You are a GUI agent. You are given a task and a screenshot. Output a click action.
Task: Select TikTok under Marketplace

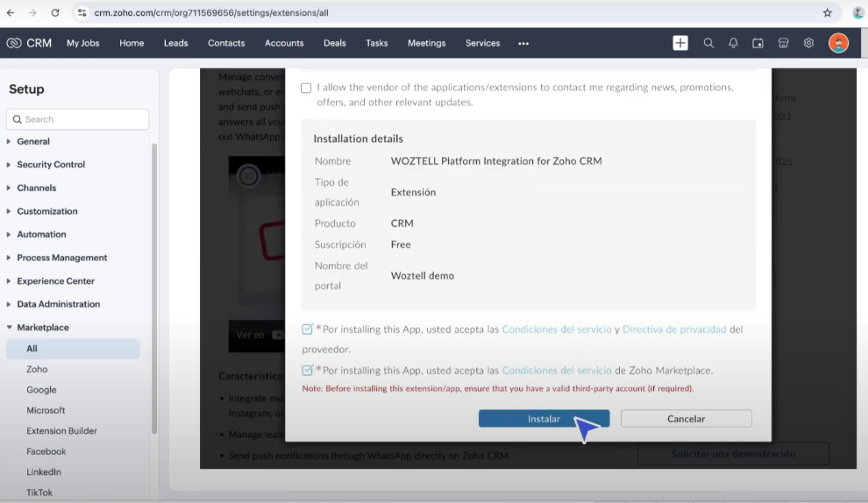39,492
